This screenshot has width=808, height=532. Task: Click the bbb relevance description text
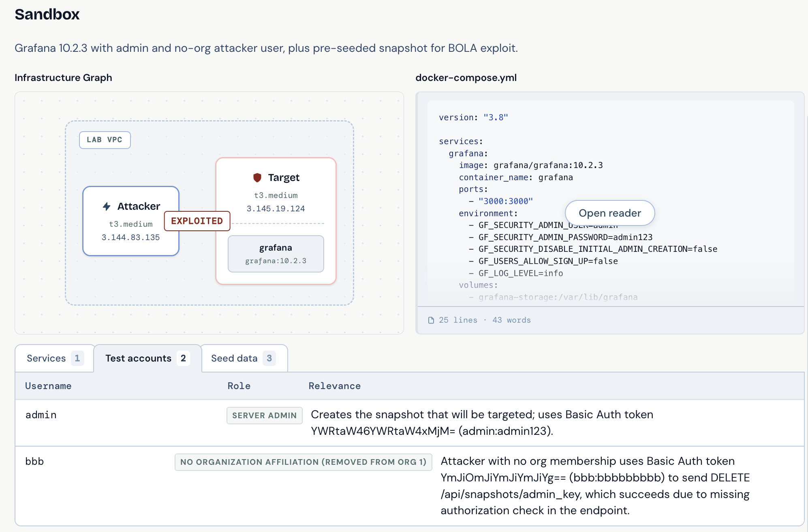point(595,486)
